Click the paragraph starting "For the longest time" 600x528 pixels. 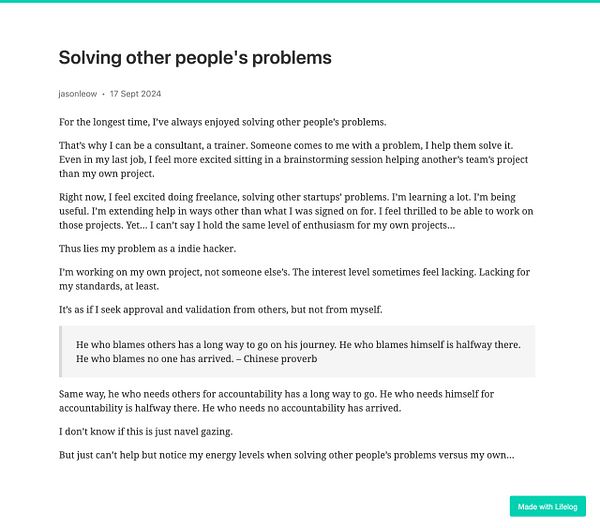pyautogui.click(x=223, y=122)
